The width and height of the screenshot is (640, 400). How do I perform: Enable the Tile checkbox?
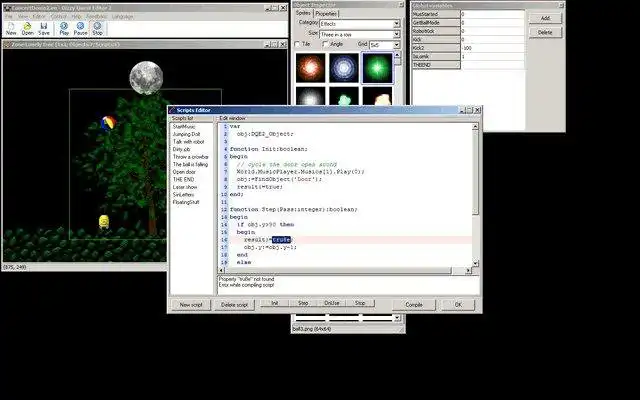pyautogui.click(x=297, y=44)
